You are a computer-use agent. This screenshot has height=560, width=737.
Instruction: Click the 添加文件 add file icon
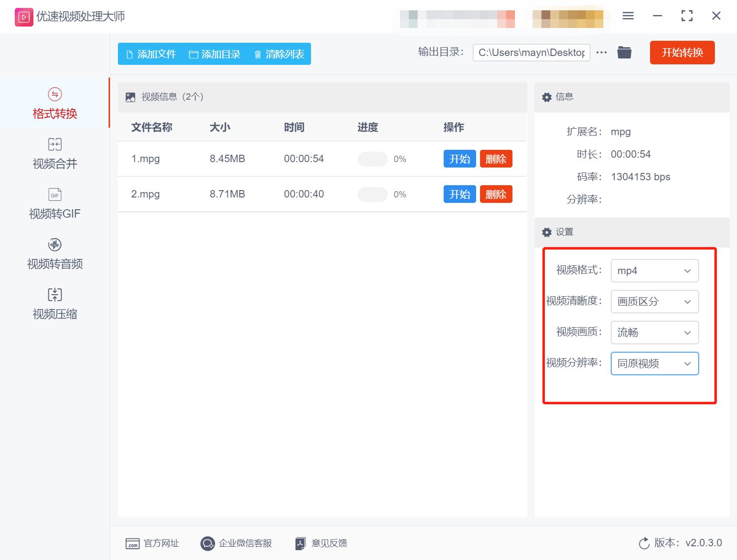[x=129, y=54]
